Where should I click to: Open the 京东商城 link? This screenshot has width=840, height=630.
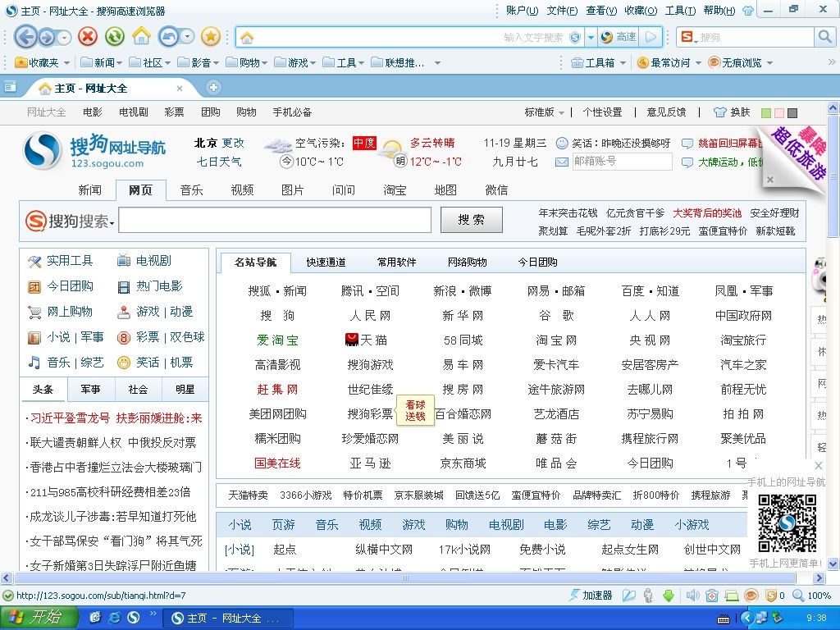point(463,463)
